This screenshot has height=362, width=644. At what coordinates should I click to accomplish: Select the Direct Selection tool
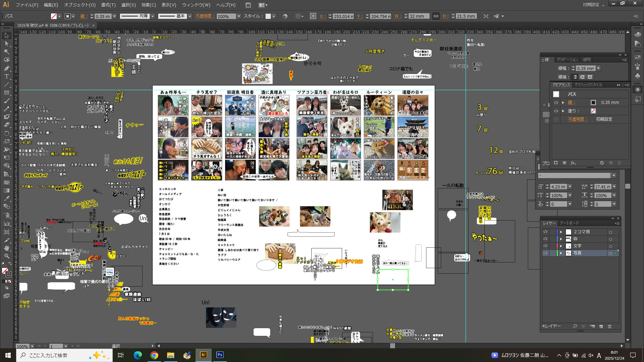point(6,44)
